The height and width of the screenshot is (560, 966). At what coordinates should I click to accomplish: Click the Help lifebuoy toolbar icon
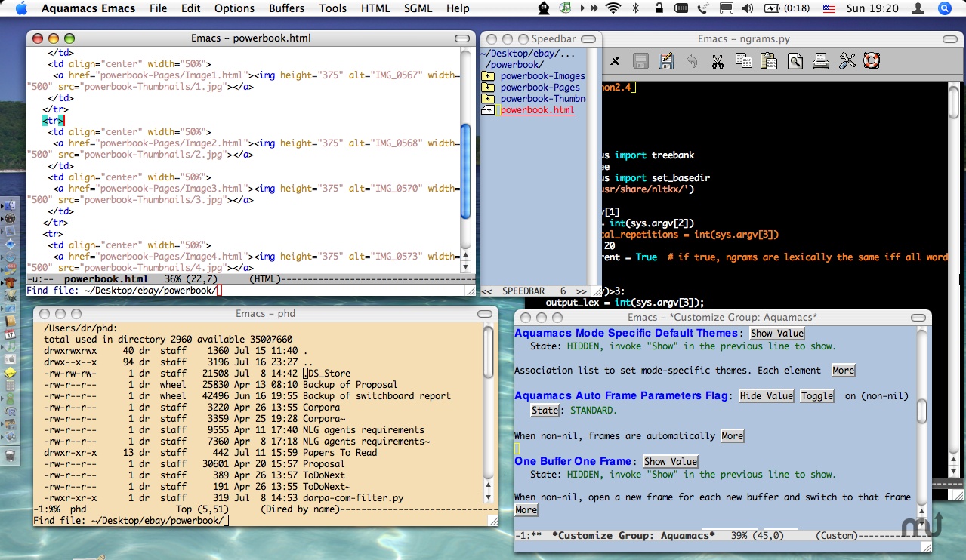click(872, 61)
